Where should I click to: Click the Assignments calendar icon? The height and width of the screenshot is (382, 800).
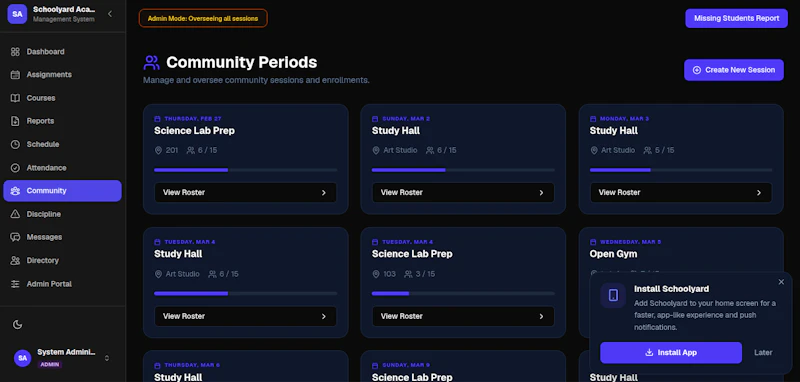tap(15, 74)
